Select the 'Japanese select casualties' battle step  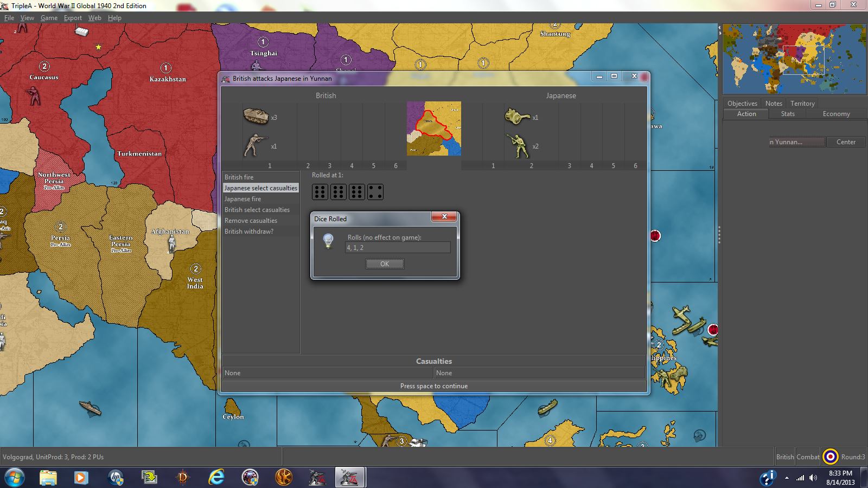[x=261, y=188]
